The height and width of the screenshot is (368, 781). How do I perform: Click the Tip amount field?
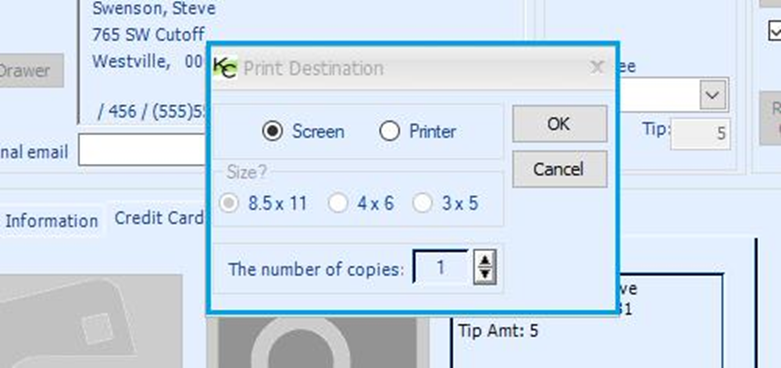[x=700, y=133]
